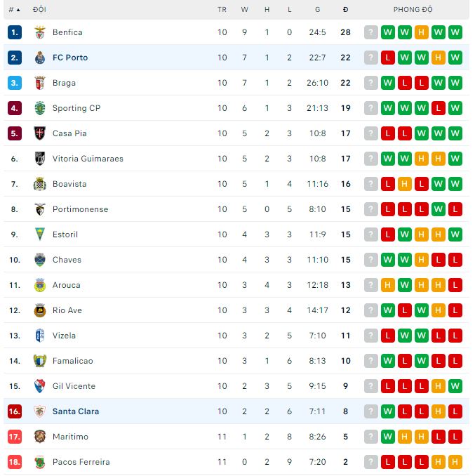Click the PHONG ĐỘ form column header
This screenshot has height=476, width=475.
(413, 10)
